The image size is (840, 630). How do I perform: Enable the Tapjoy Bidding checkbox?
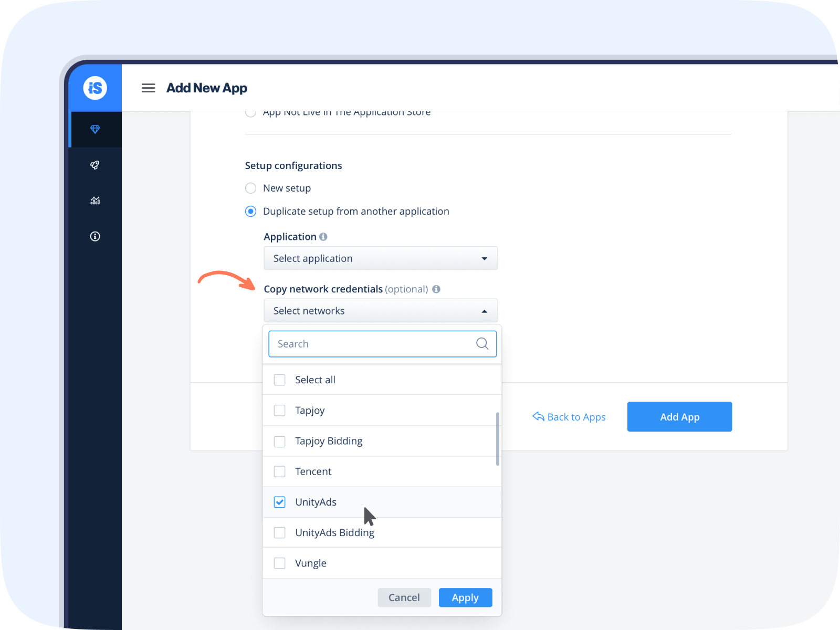tap(279, 441)
